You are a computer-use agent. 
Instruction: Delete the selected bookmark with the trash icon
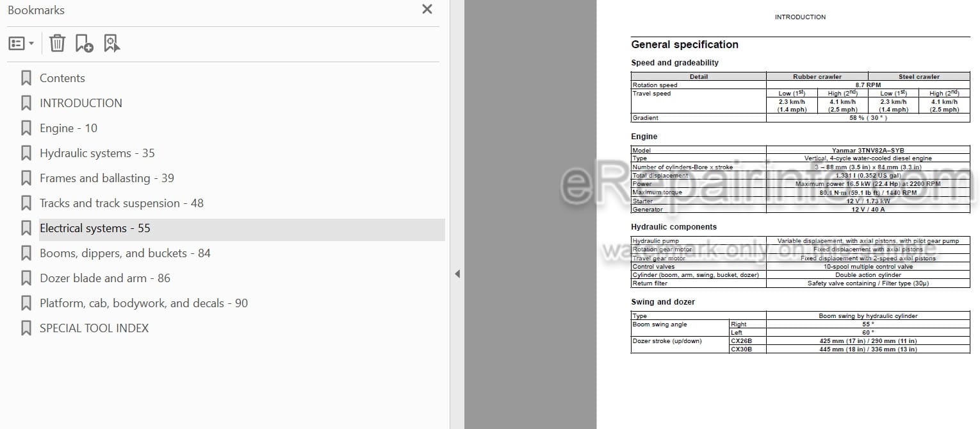coord(57,43)
